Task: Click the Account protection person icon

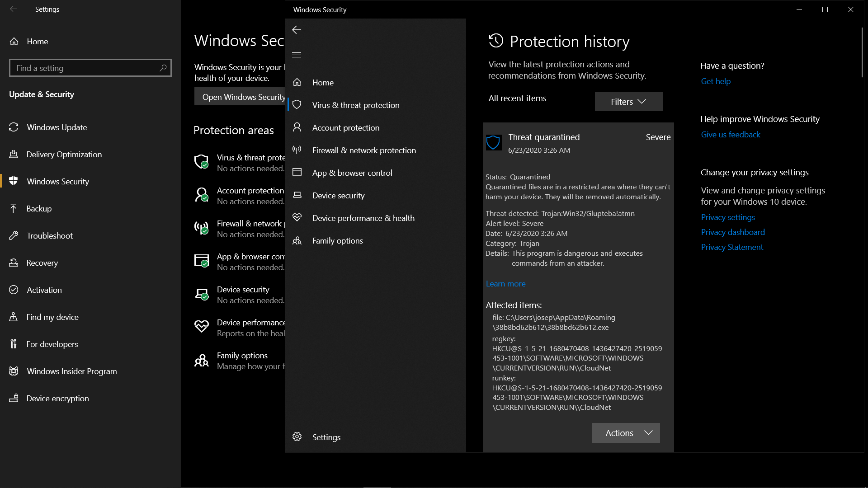Action: coord(297,127)
